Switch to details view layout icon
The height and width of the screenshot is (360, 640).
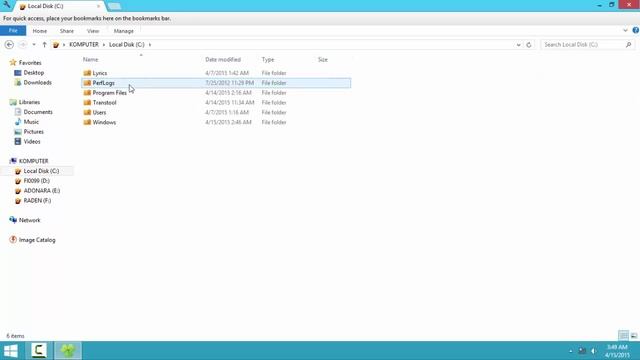coord(623,336)
